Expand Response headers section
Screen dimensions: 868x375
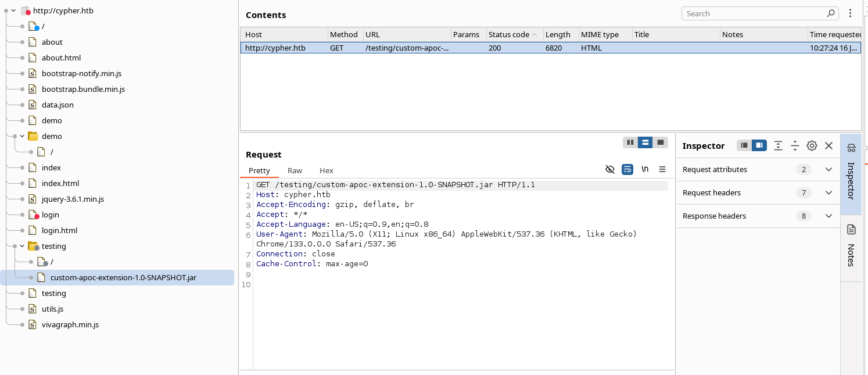pyautogui.click(x=828, y=216)
